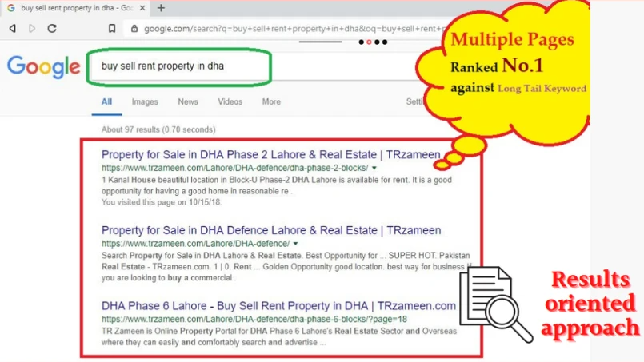Open the More search categories menu
Viewport: 644px width, 362px height.
(271, 101)
